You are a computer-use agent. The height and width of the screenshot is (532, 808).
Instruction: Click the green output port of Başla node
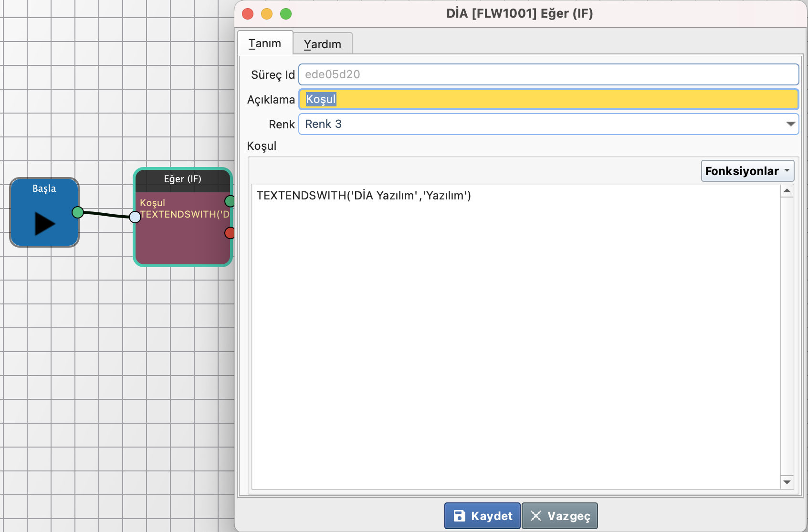coord(78,212)
